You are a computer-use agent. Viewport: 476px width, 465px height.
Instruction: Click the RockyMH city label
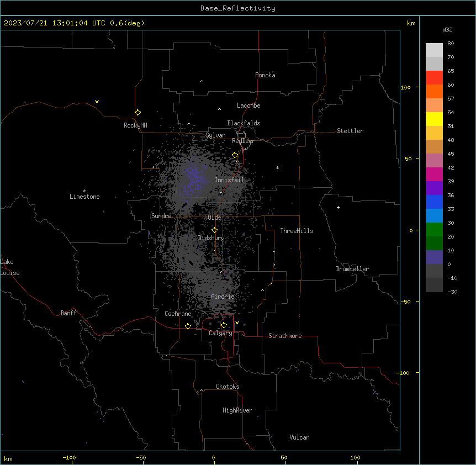click(135, 125)
